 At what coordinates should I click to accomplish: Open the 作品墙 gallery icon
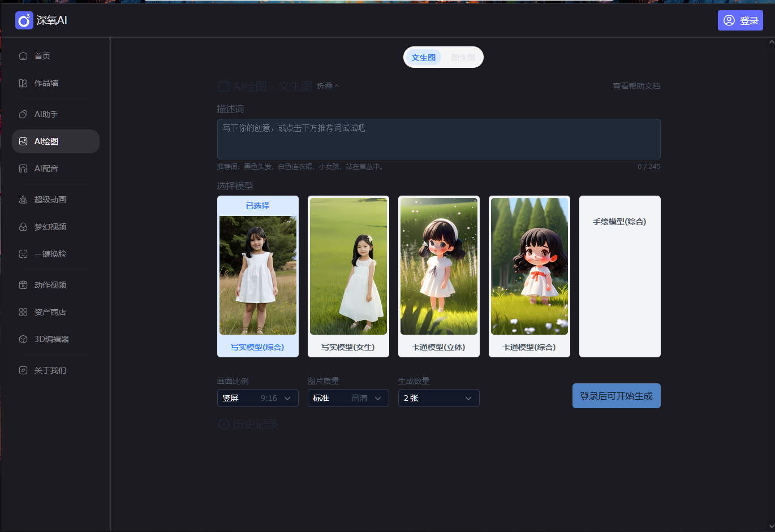[23, 83]
